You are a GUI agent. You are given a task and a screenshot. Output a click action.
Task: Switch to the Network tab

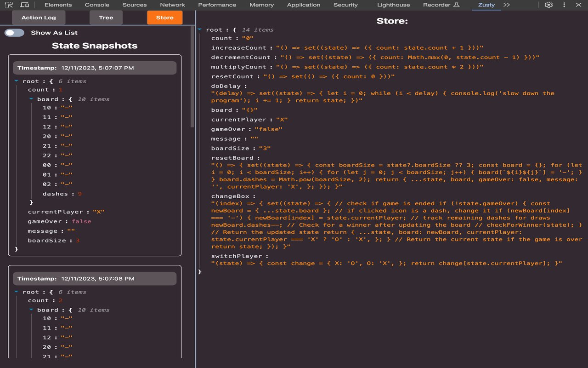point(172,5)
